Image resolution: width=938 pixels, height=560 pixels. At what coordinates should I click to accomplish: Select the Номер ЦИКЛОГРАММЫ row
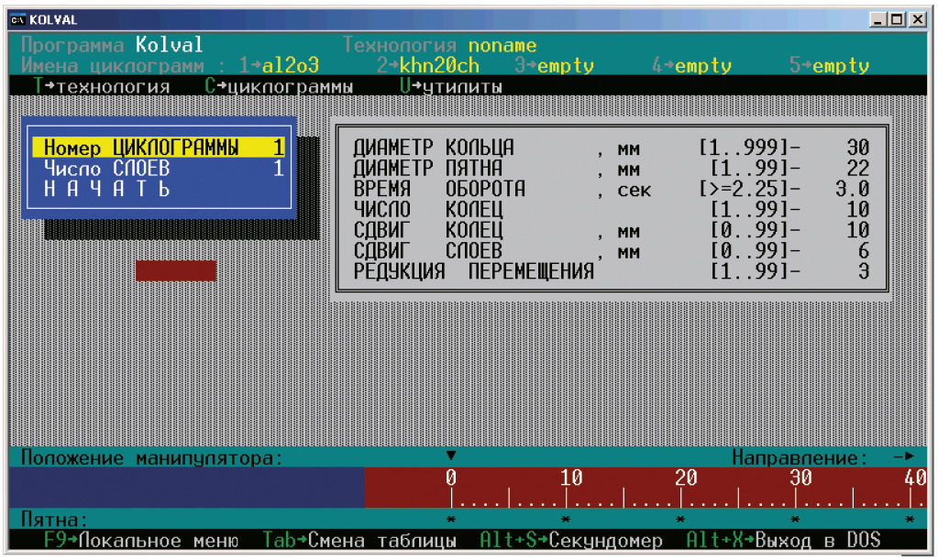pos(159,147)
